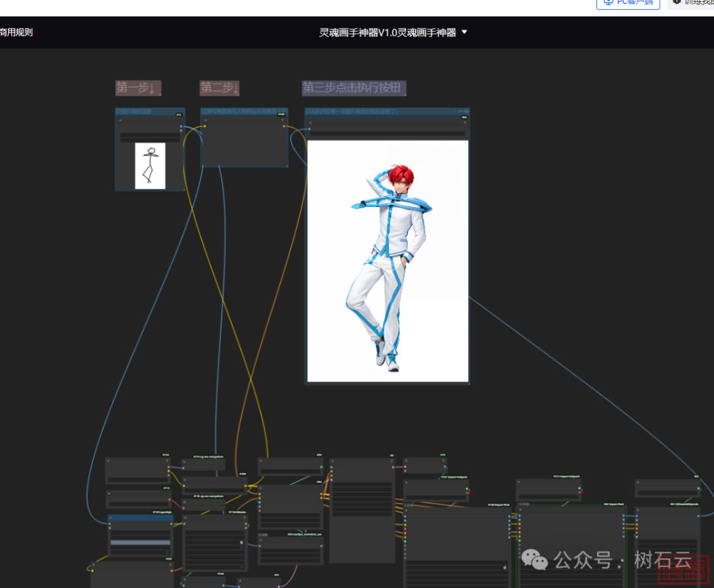
Task: Open the image file selector row in the sketch node
Action: [150, 135]
